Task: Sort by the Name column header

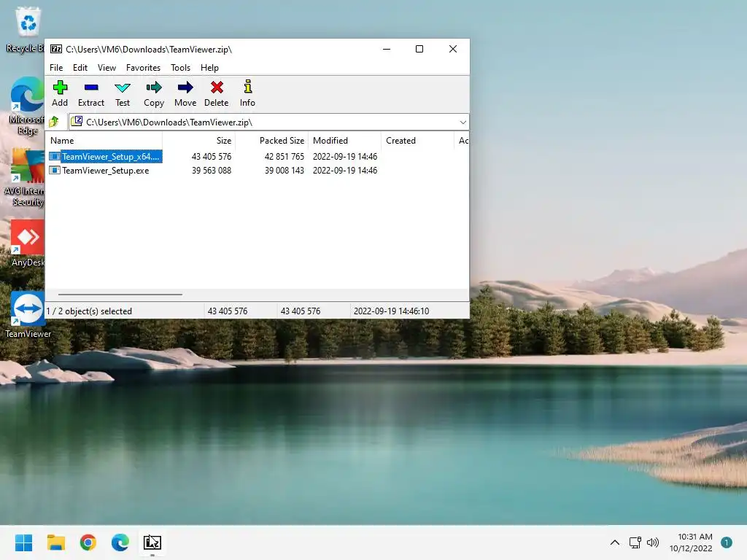Action: 104,141
